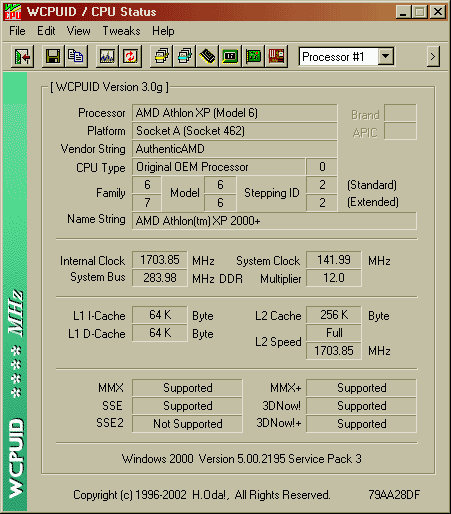Click the standard Stepping ID value 2
Image resolution: width=451 pixels, height=514 pixels.
click(x=322, y=185)
